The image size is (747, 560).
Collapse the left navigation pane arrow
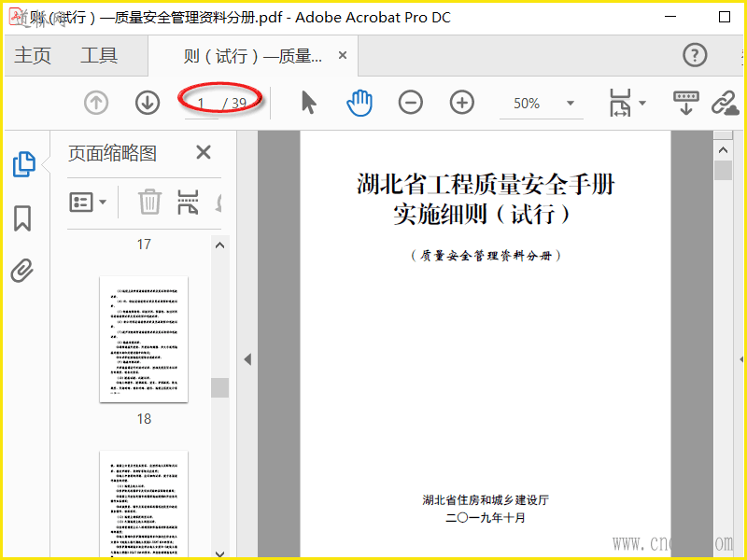click(x=247, y=359)
